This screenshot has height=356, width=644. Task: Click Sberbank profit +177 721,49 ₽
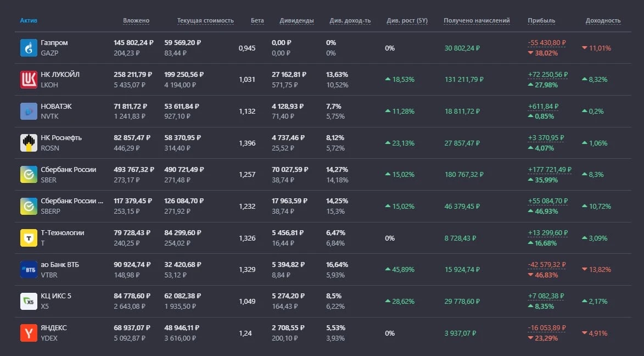coord(550,169)
